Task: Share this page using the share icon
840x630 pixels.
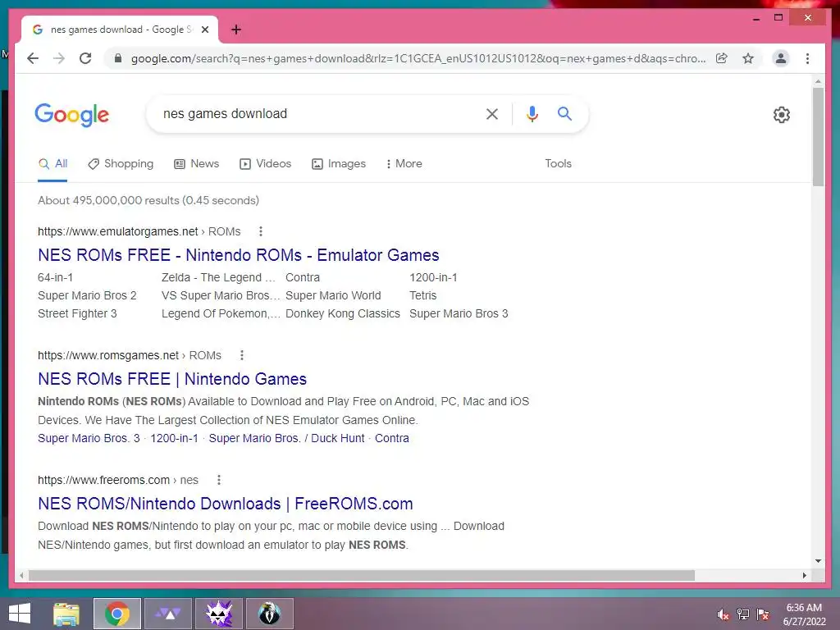Action: [722, 58]
